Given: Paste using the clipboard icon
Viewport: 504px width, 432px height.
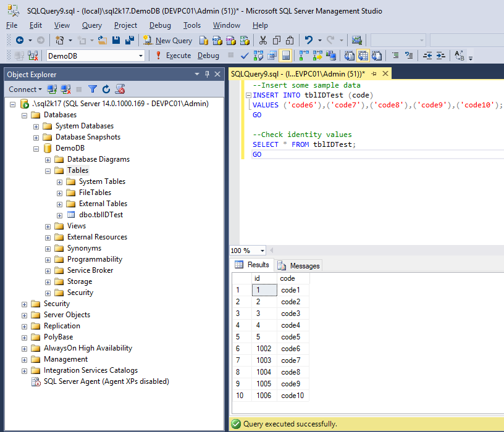Looking at the screenshot, I should 290,41.
